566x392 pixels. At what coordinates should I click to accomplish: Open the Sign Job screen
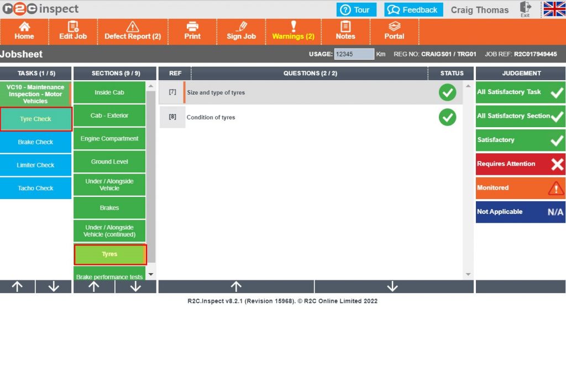241,32
